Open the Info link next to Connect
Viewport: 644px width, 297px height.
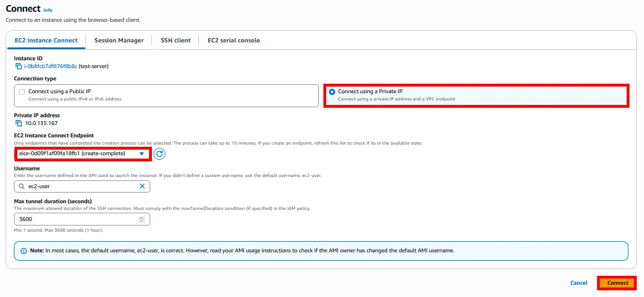pos(48,10)
